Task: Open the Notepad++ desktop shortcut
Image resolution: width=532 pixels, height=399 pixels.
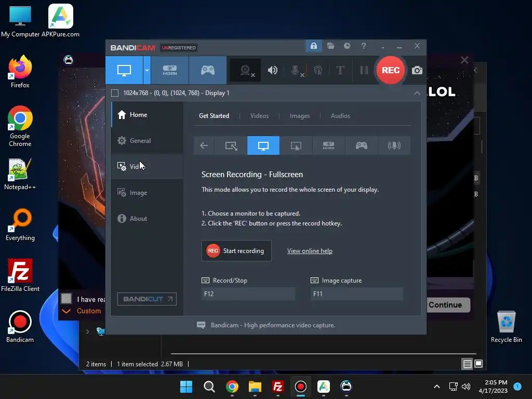Action: pos(20,174)
